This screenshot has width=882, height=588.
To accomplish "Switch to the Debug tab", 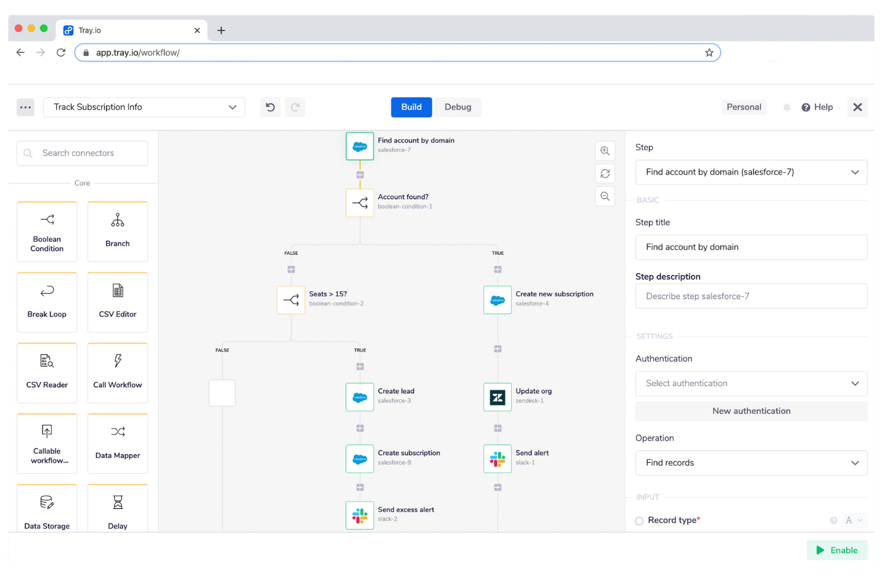I will [458, 107].
